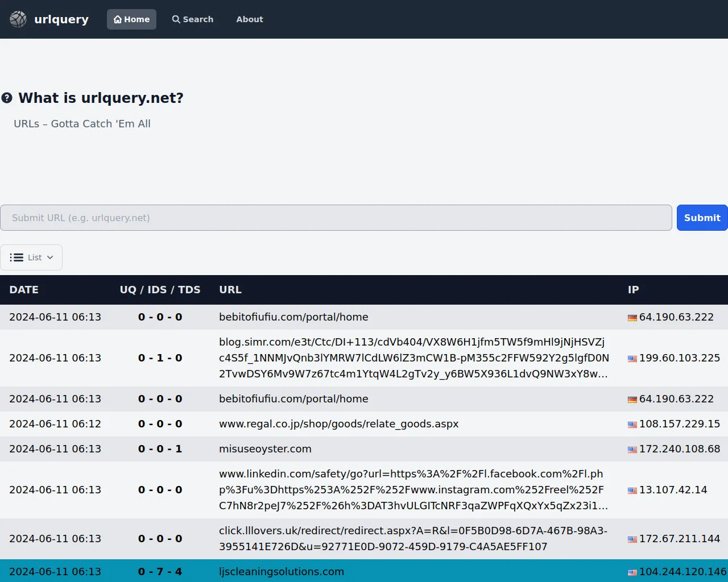The height and width of the screenshot is (582, 728).
Task: Click the US flag beside 108.157.229.15
Action: point(632,425)
